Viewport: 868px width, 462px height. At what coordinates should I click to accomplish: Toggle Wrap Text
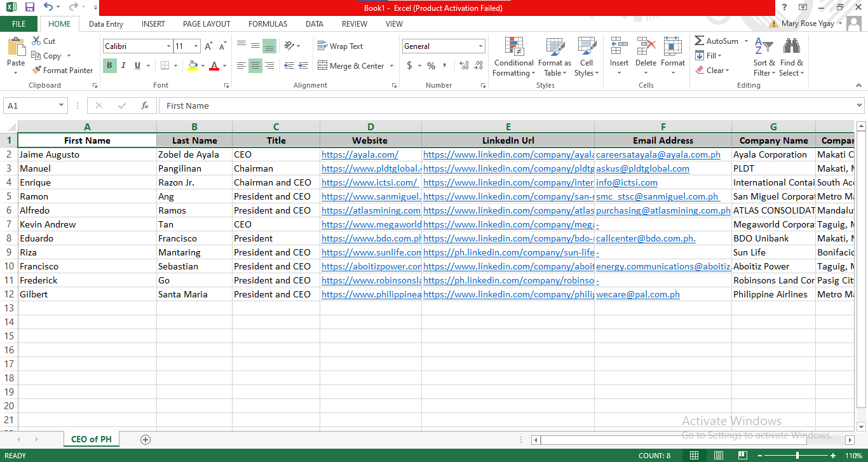pyautogui.click(x=340, y=46)
